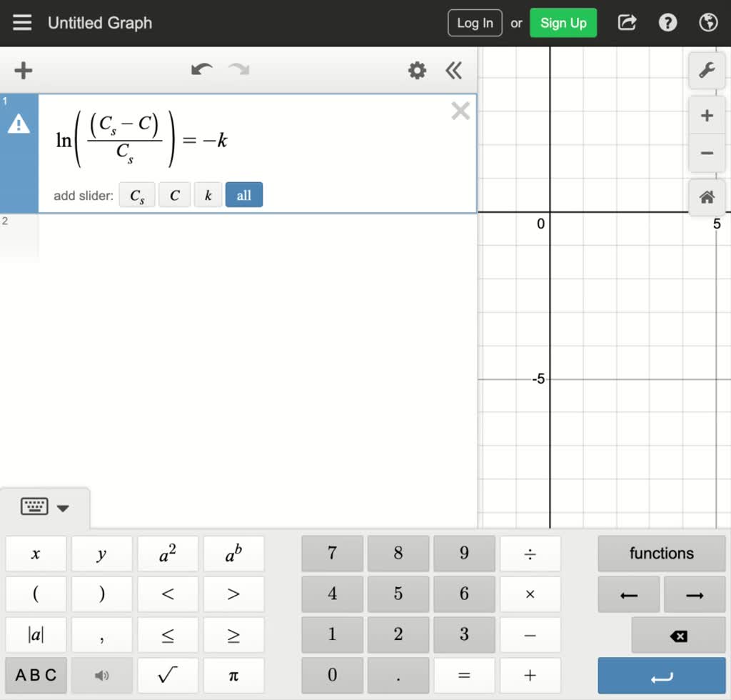Screen dimensions: 731x700
Task: Open the functions keypad menu
Action: (661, 554)
